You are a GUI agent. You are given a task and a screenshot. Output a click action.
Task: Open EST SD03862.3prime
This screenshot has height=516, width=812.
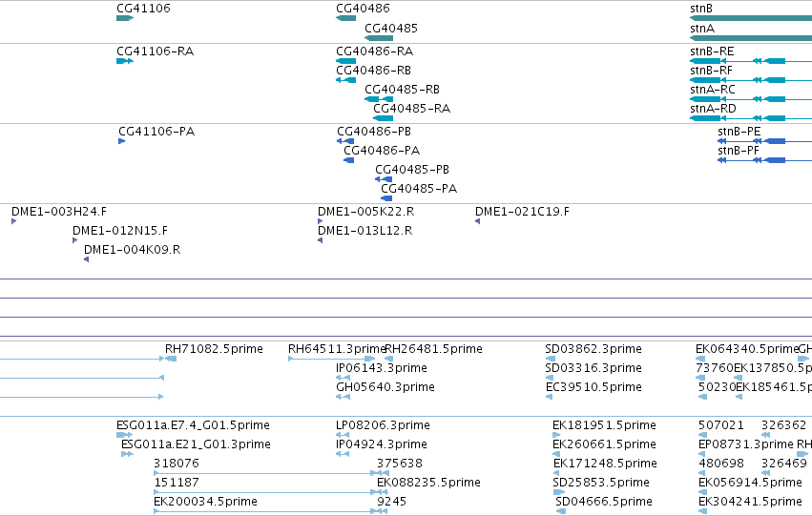pyautogui.click(x=593, y=349)
